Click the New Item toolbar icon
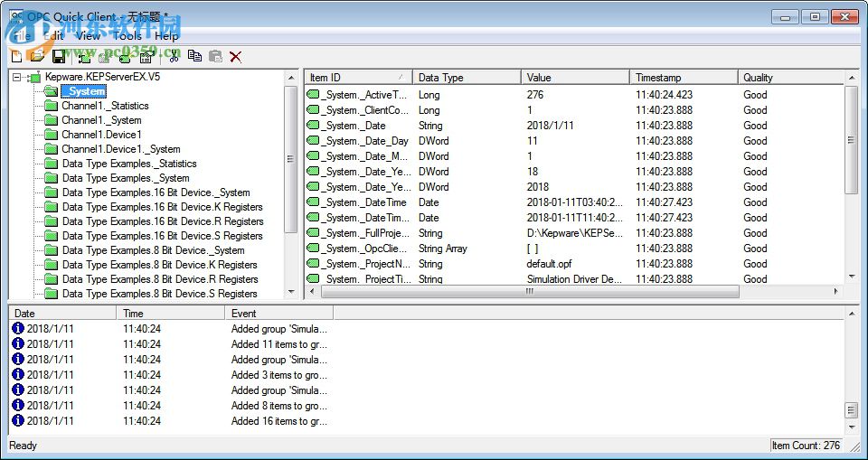This screenshot has height=460, width=868. pyautogui.click(x=125, y=56)
